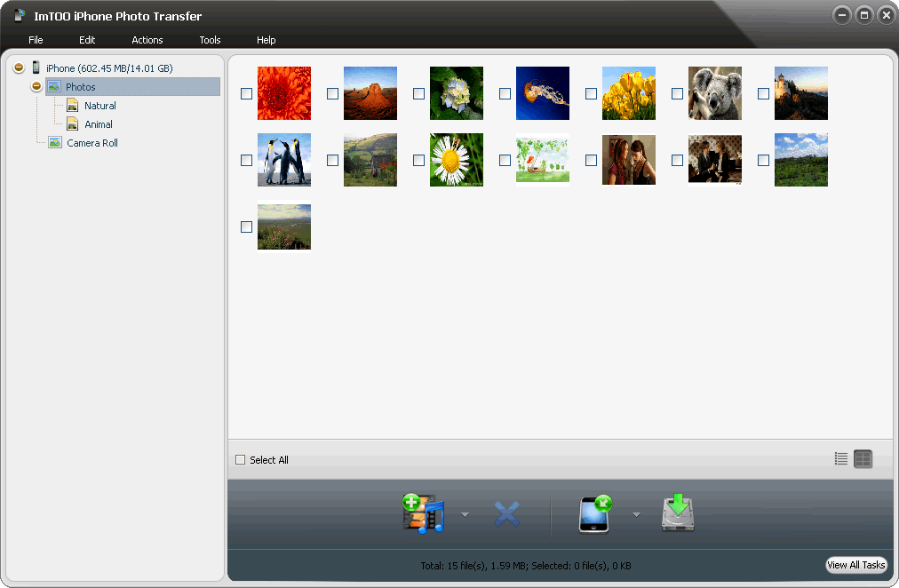Open dropdown arrow next to iPhone copy icon
This screenshot has height=588, width=899.
(x=636, y=514)
